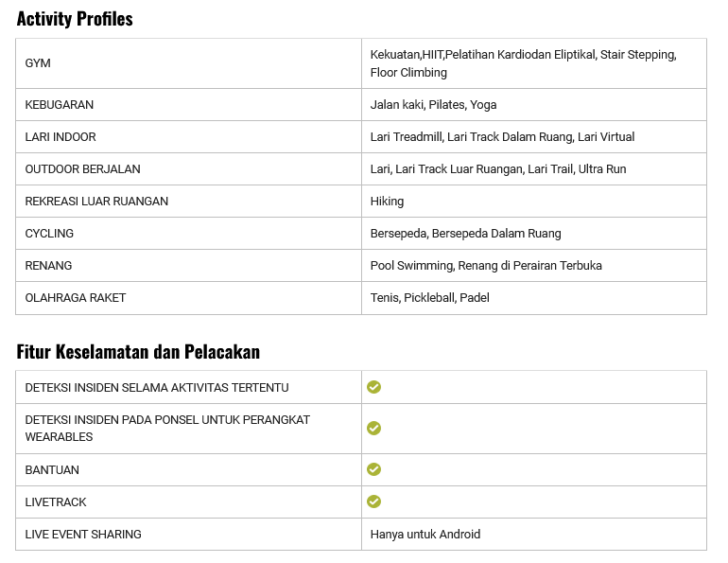728x563 pixels.
Task: Click the checkmark for Deteksi Insiden Pada Ponsel
Action: coord(374,429)
